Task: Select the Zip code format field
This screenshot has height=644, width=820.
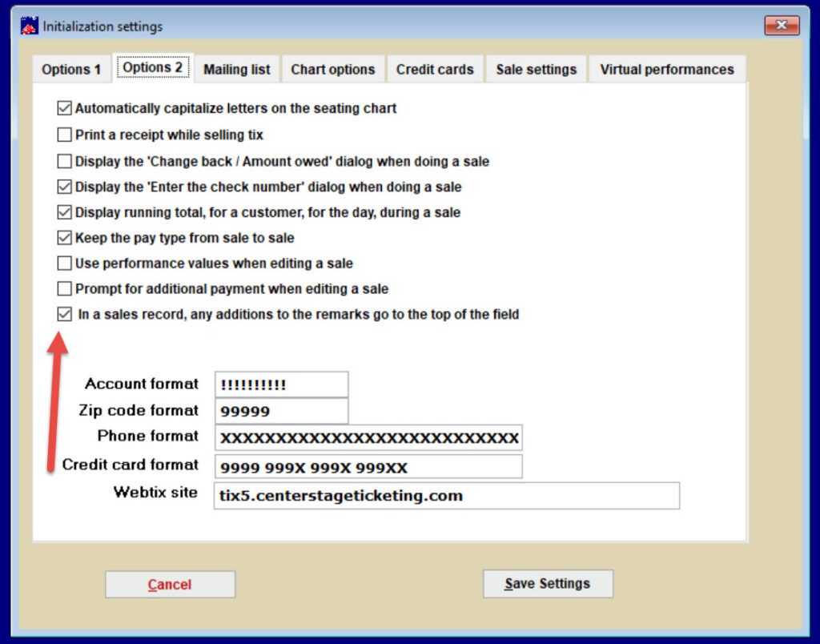Action: tap(281, 411)
